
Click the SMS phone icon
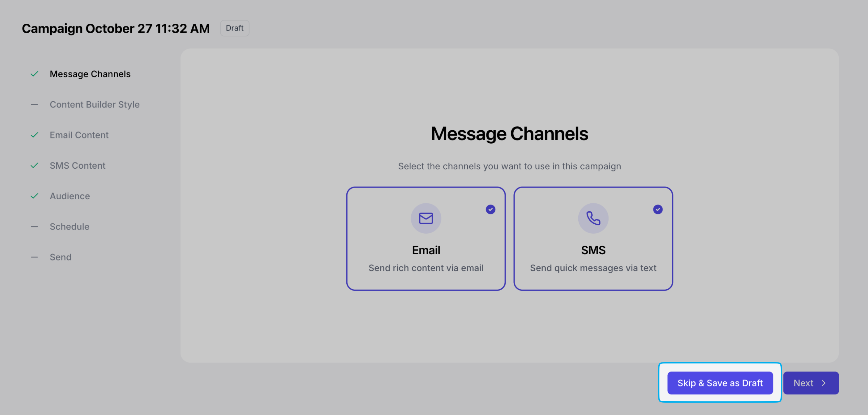pyautogui.click(x=593, y=218)
